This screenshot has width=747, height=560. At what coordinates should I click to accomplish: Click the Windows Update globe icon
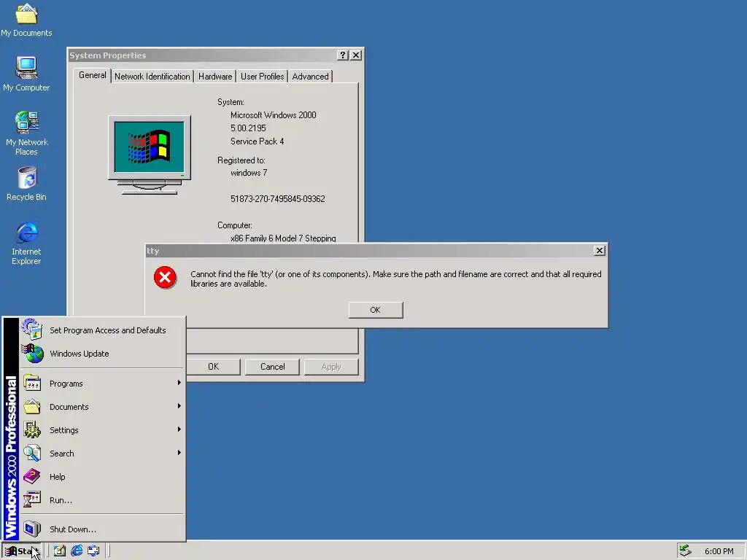(x=33, y=354)
